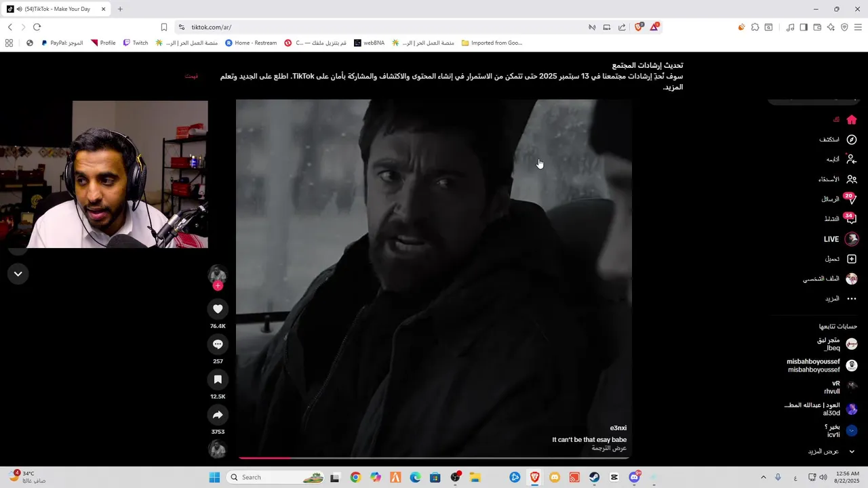Click the Show translation (عرض الترجمة) link
Image resolution: width=868 pixels, height=488 pixels.
click(x=610, y=449)
